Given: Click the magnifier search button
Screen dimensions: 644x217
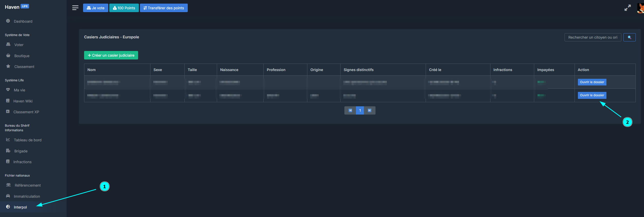Looking at the screenshot, I should 629,37.
